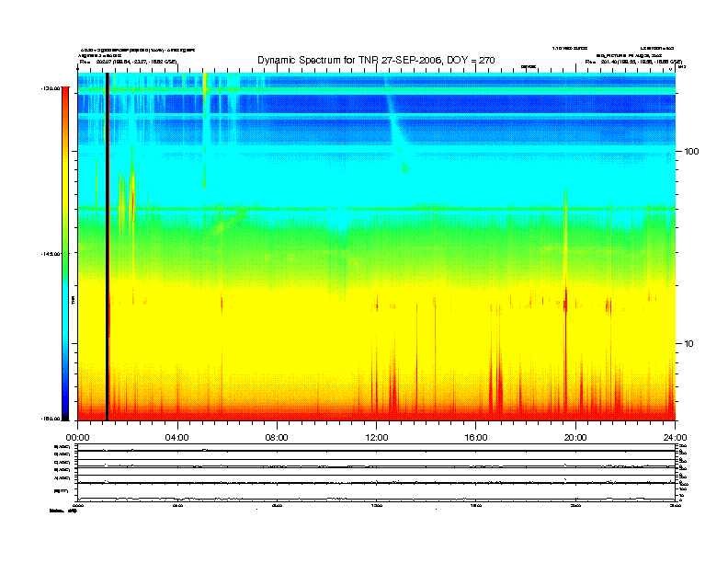Select the 24:00 time axis label
The height and width of the screenshot is (563, 728).
coord(675,438)
